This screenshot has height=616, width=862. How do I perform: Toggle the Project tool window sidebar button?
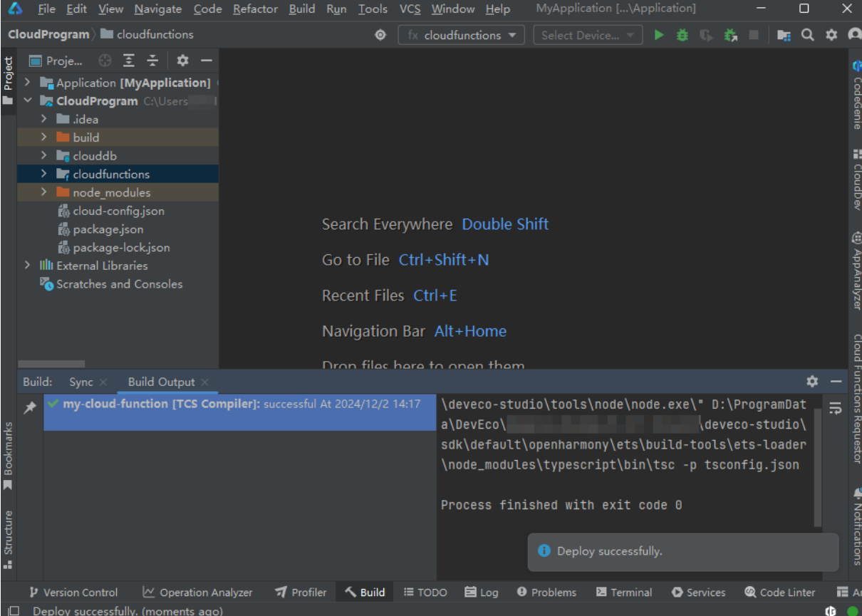8,80
